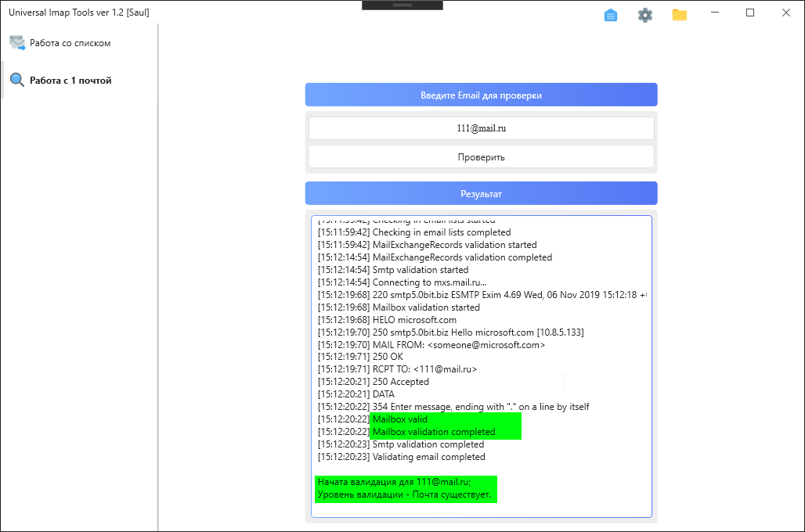Click the Почта существует result line
The height and width of the screenshot is (532, 805).
point(404,495)
